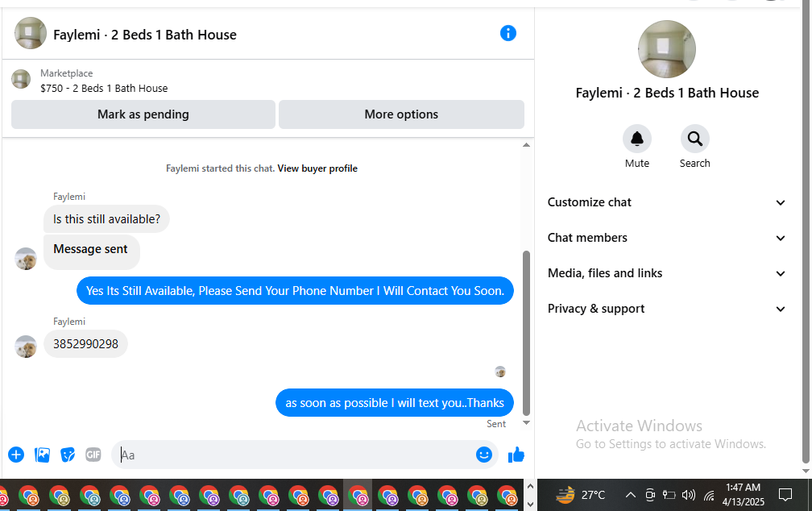Click the Faylemi name above 'Is this still available?'
Image resolution: width=812 pixels, height=511 pixels.
tap(69, 197)
